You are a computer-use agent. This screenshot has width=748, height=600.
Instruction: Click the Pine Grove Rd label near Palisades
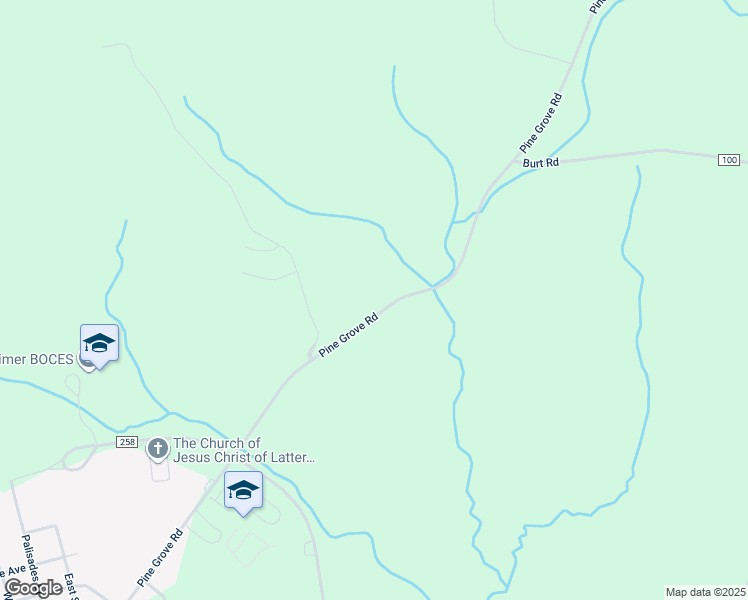(160, 557)
